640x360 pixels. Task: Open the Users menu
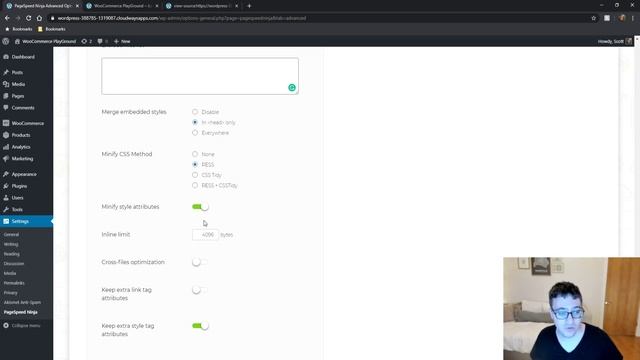click(x=18, y=198)
